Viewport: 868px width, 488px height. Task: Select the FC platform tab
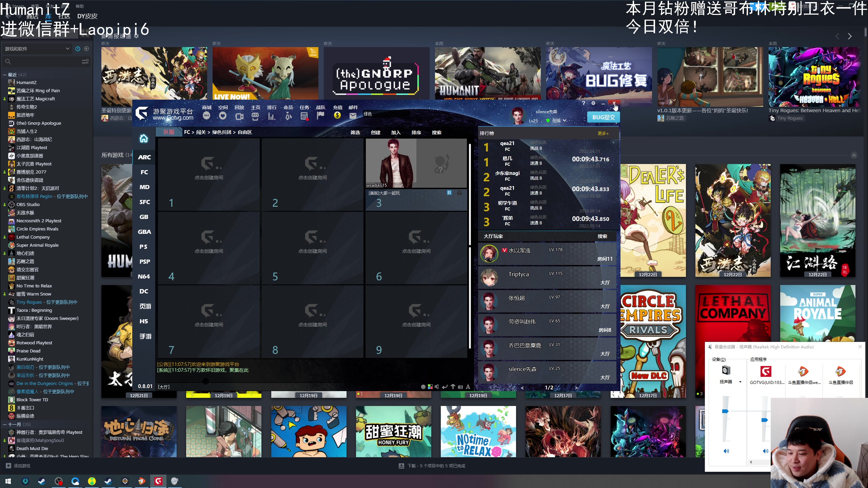click(144, 172)
